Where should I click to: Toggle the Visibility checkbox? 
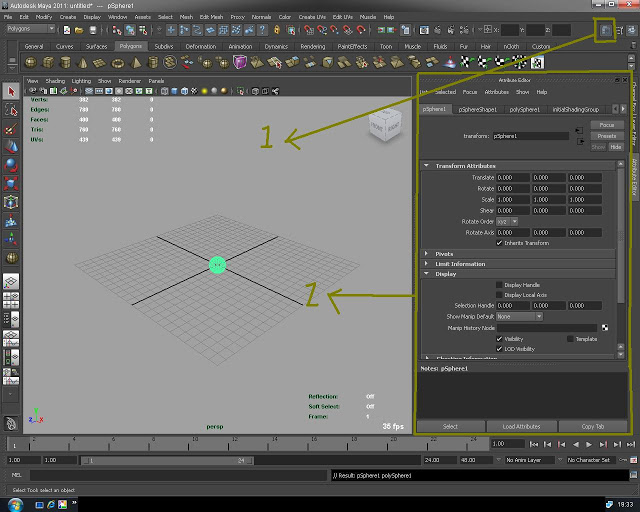tap(499, 339)
